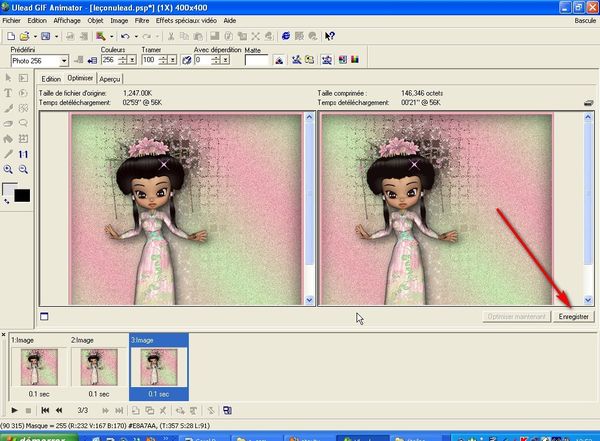
Task: Select the Eyedropper tool
Action: coord(8,154)
